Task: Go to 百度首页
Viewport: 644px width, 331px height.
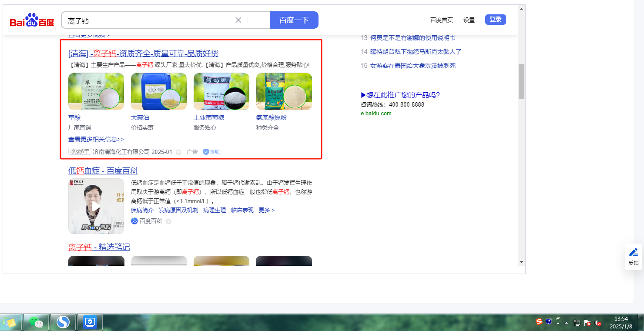Action: click(x=442, y=20)
